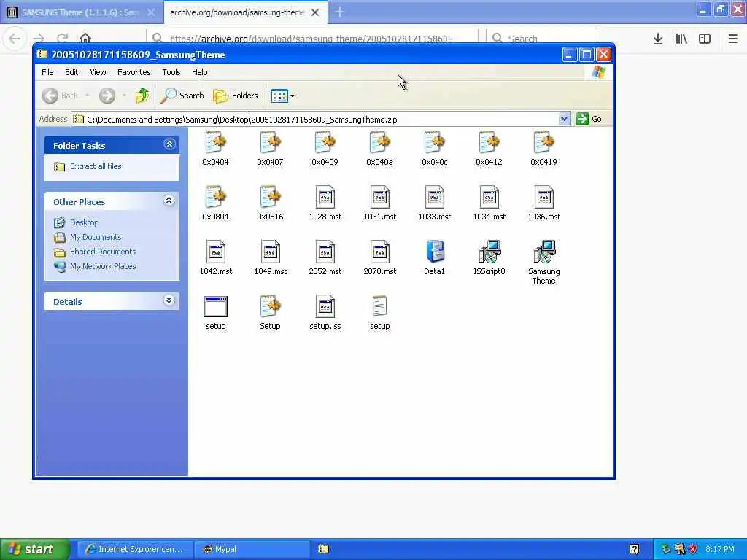Select the 1033.mst transform file
Screen dimensions: 747x560
coord(435,197)
